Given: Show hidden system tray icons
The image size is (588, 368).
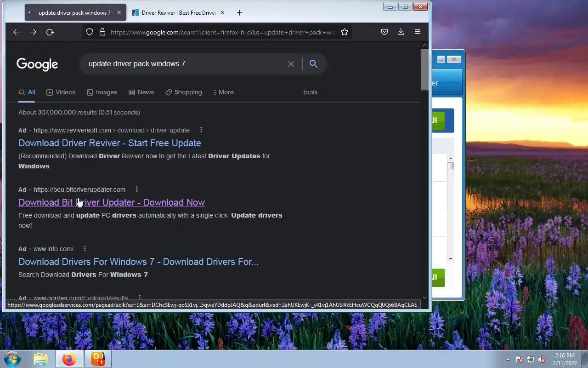Looking at the screenshot, I should 508,359.
